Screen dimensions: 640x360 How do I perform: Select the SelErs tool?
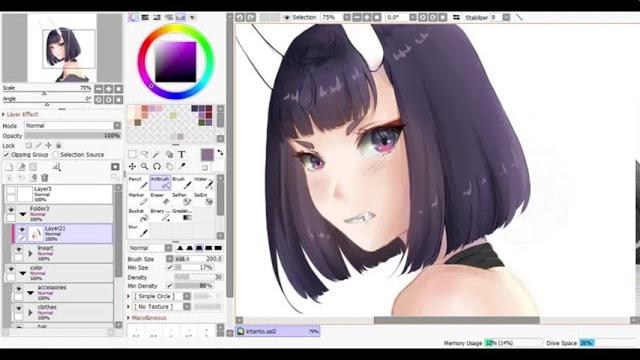(204, 199)
